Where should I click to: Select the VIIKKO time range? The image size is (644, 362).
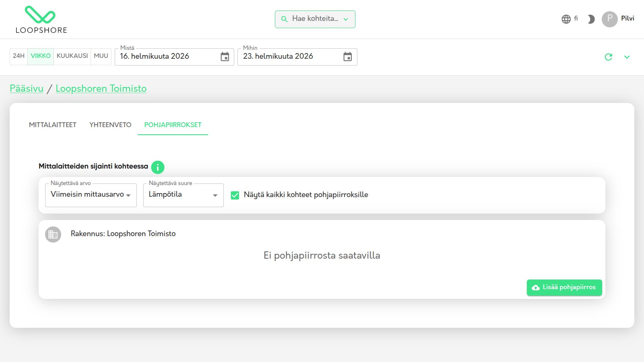pos(41,56)
